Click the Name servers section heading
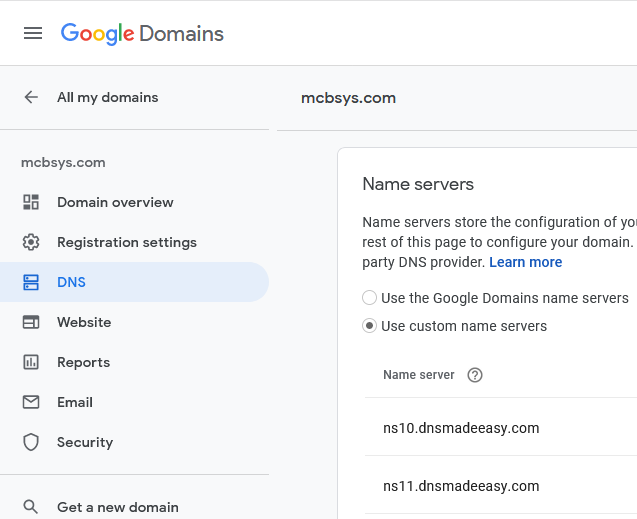Image resolution: width=637 pixels, height=519 pixels. [x=418, y=184]
